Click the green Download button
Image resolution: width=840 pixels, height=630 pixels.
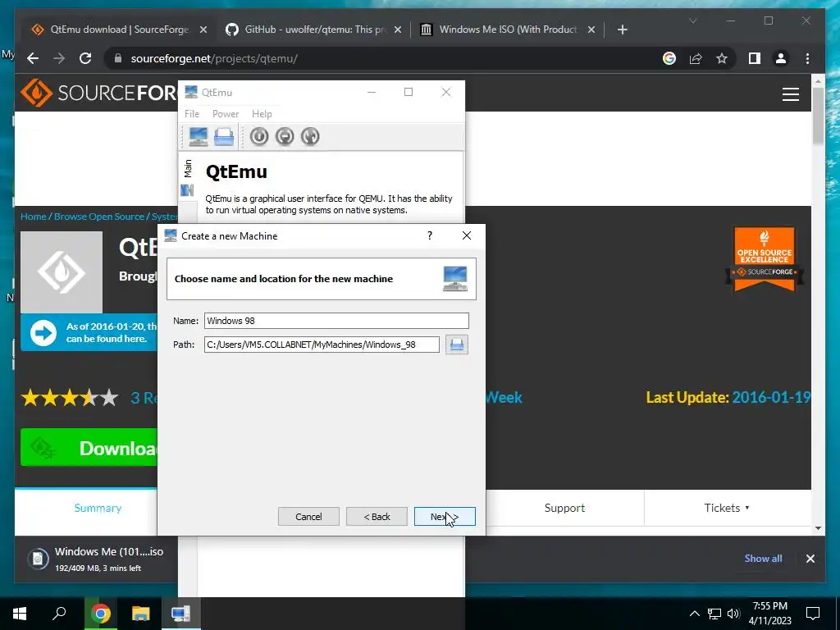pos(89,448)
